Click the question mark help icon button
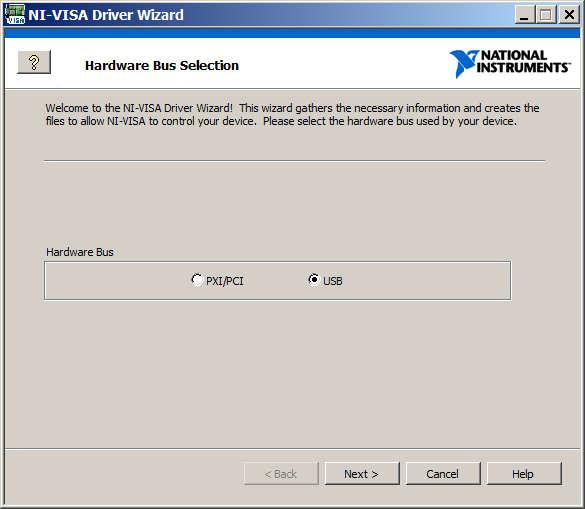 [34, 62]
